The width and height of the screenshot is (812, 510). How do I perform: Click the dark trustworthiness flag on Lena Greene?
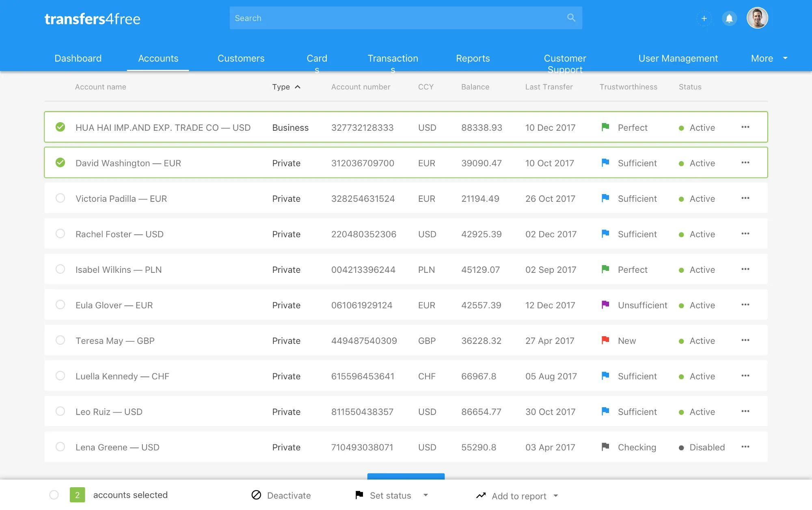click(605, 447)
